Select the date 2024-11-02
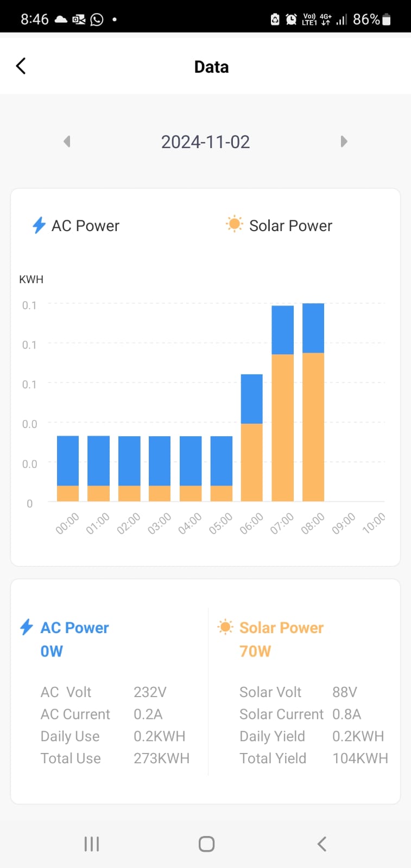The height and width of the screenshot is (868, 411). [205, 142]
